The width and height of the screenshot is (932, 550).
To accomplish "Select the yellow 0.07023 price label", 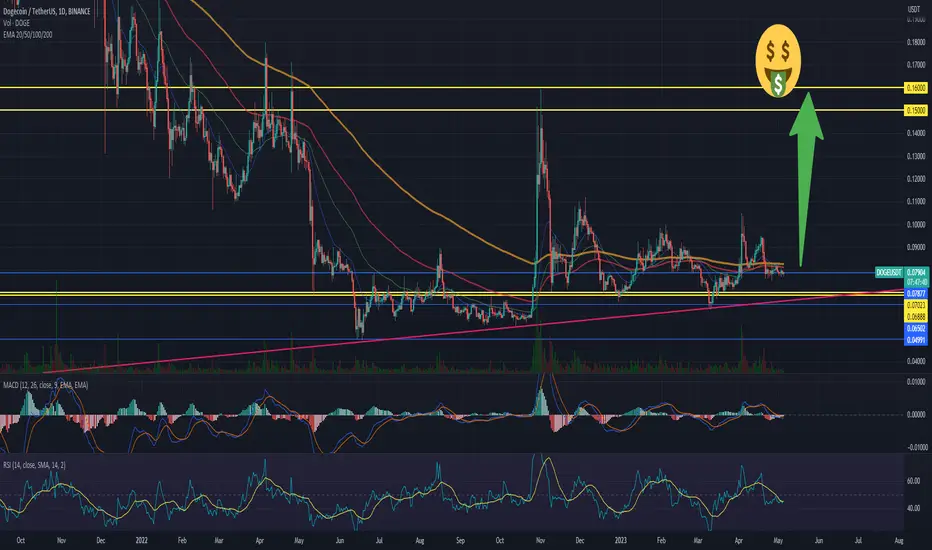I will pyautogui.click(x=916, y=305).
